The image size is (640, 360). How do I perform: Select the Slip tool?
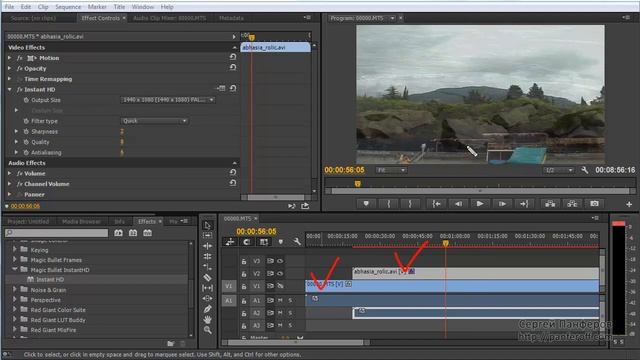point(207,288)
